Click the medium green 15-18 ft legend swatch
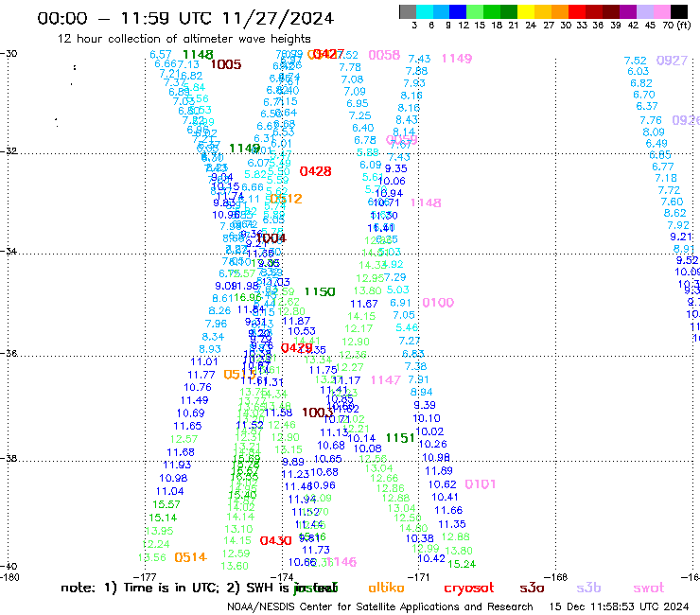 click(x=493, y=11)
